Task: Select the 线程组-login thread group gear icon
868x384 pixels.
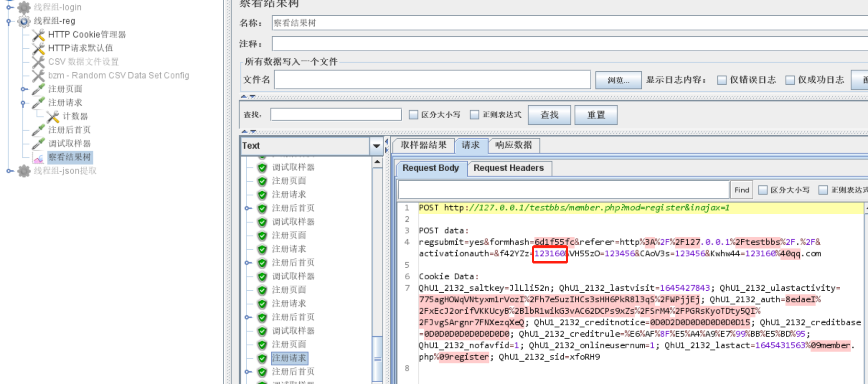Action: pos(24,7)
